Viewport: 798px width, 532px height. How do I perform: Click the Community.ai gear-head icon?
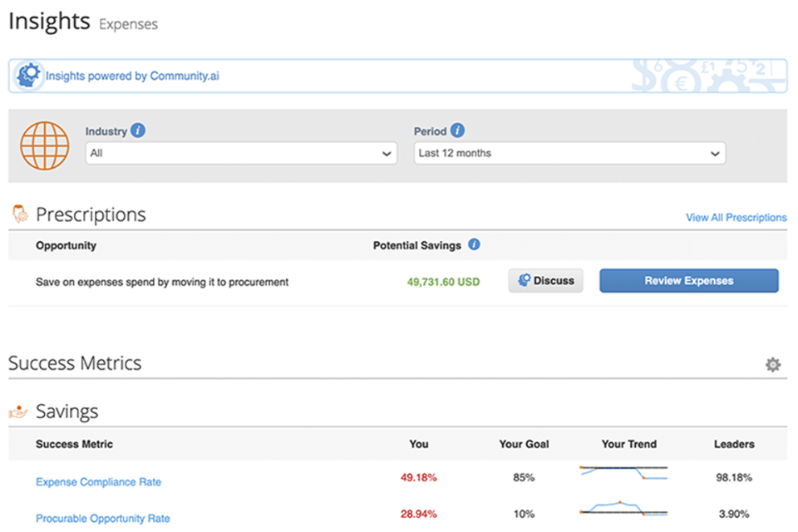pos(28,76)
